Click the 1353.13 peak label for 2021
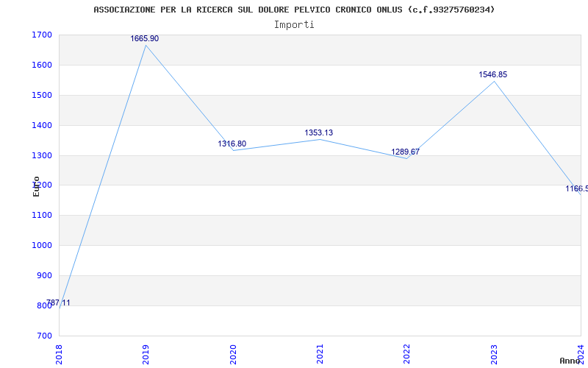 tap(319, 133)
